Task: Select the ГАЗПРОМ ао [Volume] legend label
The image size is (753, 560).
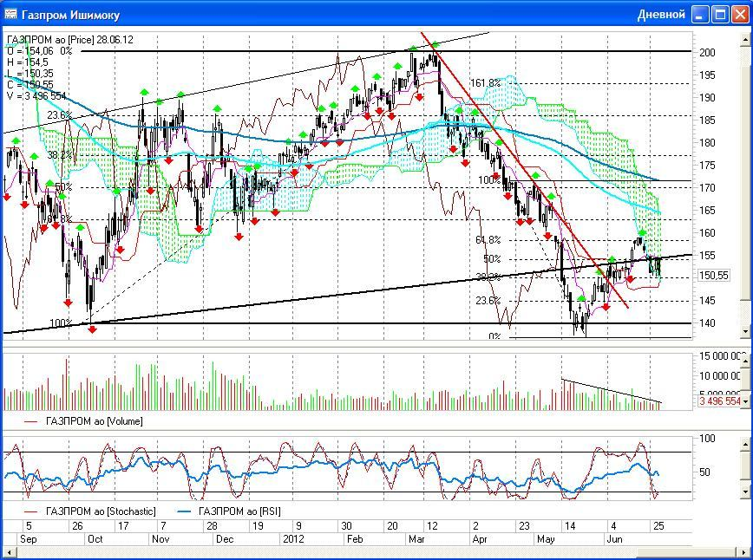Action: tap(94, 421)
